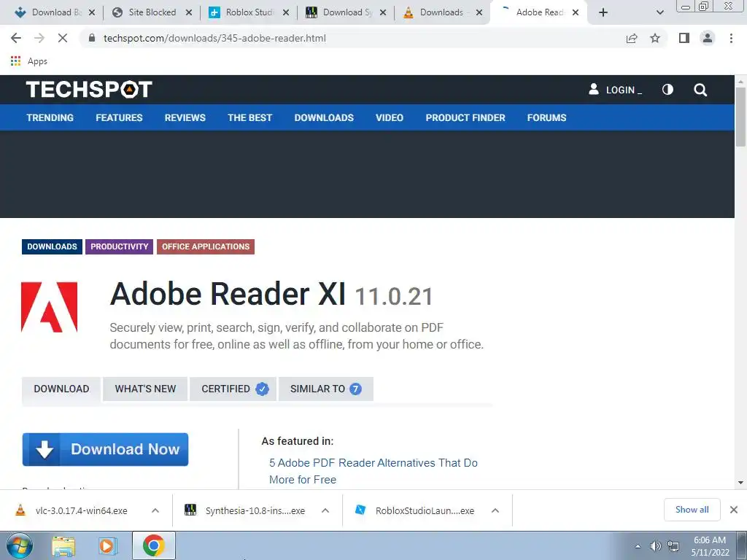The width and height of the screenshot is (747, 560).
Task: Open the TechSpot search icon
Action: click(x=700, y=90)
